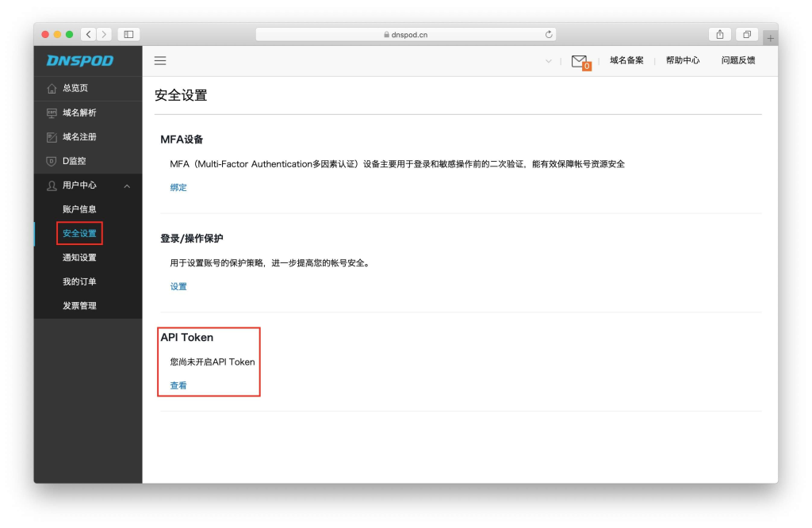Click the 域名注册 pencil icon
Image resolution: width=812 pixels, height=528 pixels.
tap(49, 136)
